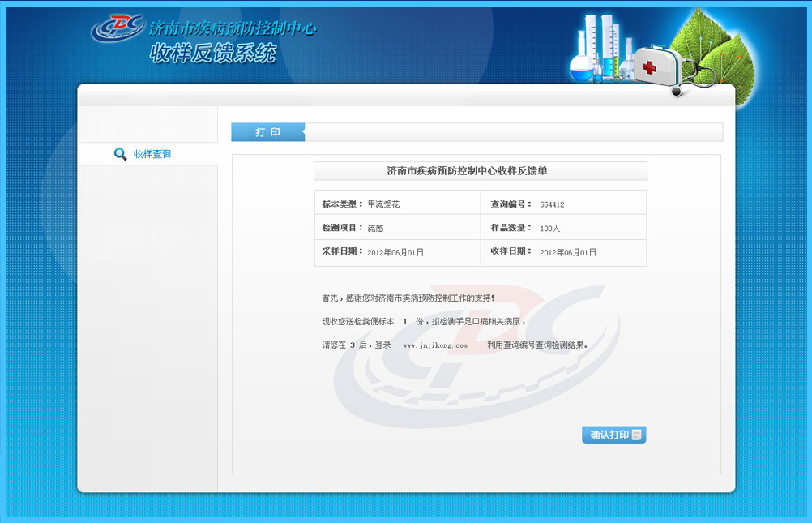Click the 收样反馈单 form title bar
The height and width of the screenshot is (523, 812).
tap(480, 171)
